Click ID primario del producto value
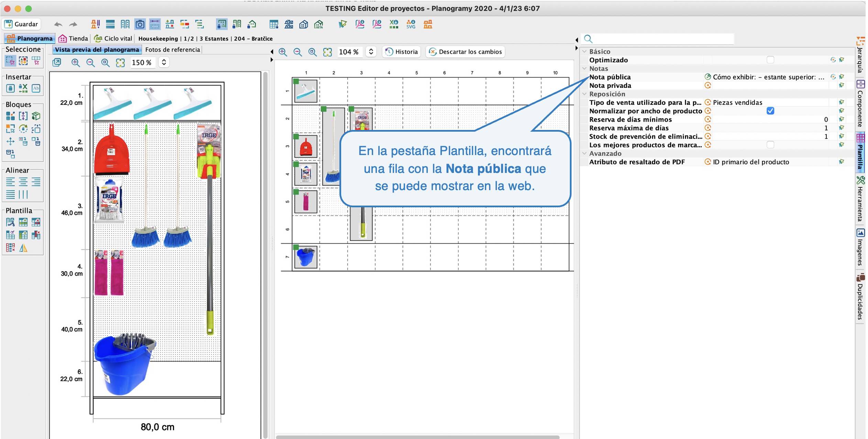The height and width of the screenshot is (439, 868). click(751, 162)
